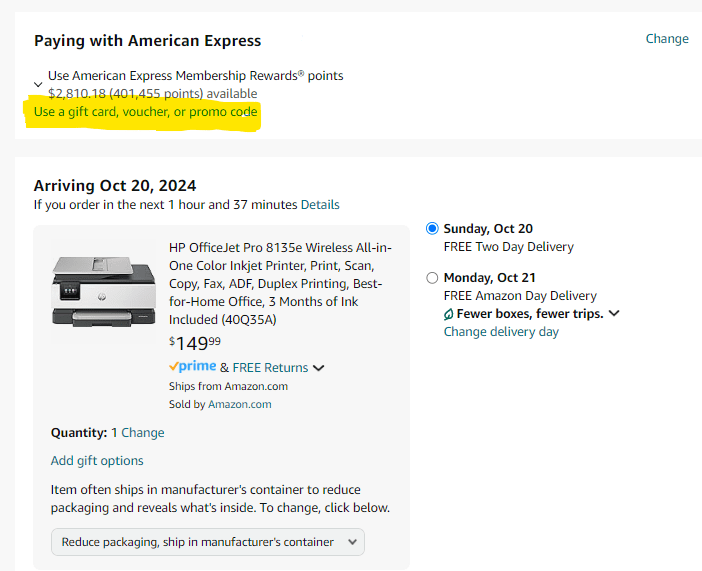This screenshot has width=702, height=571.
Task: Select Monday, Oct 21 Amazon Day delivery
Action: tap(432, 278)
